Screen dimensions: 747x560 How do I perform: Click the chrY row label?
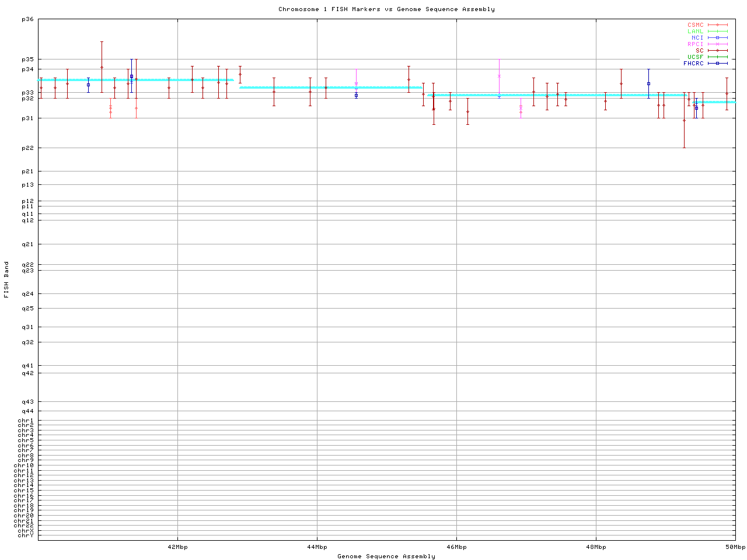[x=26, y=535]
